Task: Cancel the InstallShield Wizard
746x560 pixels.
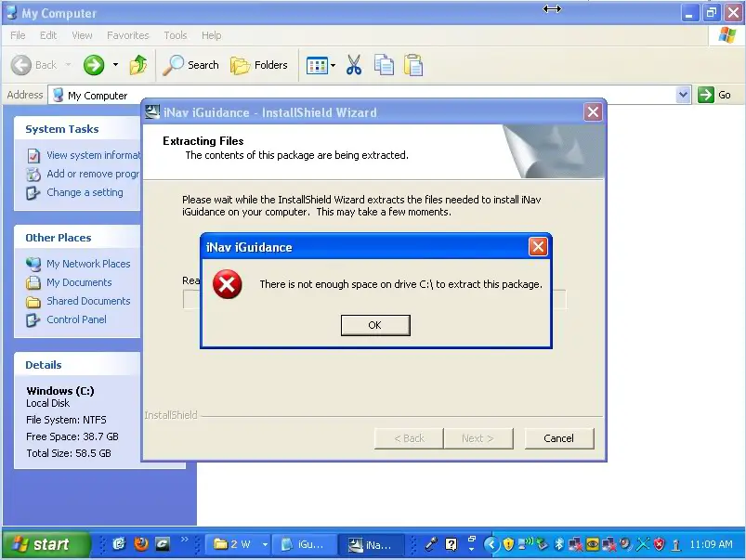Action: pos(559,438)
